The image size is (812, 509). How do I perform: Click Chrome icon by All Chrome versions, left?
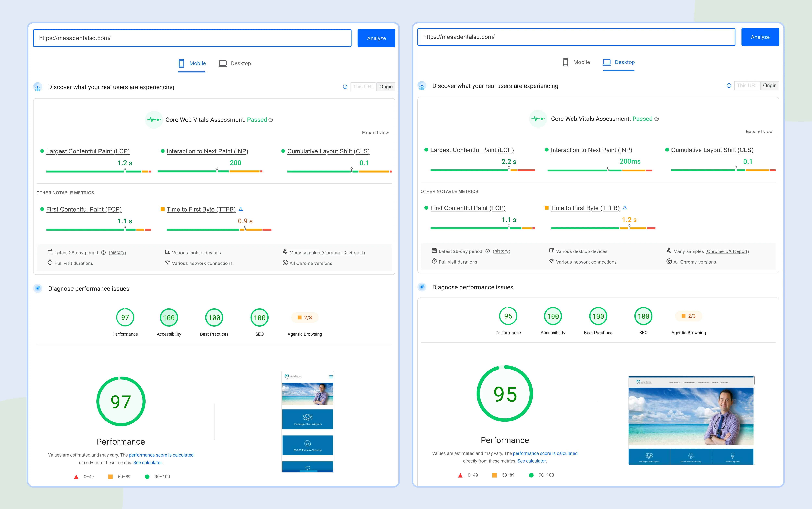click(285, 263)
